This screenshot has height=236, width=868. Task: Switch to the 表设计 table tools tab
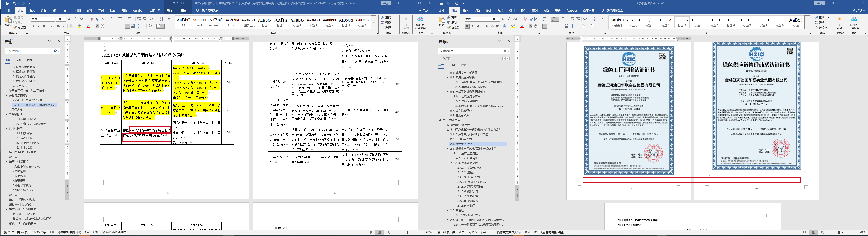171,10
